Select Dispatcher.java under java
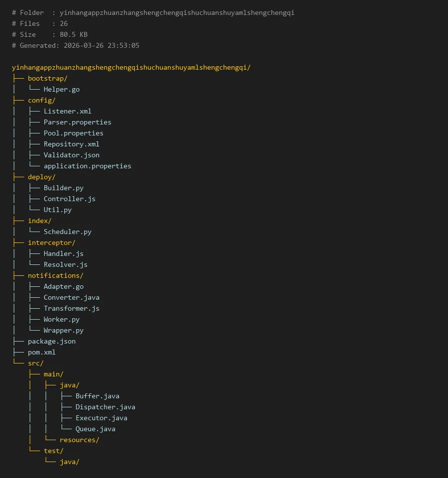 [105, 407]
